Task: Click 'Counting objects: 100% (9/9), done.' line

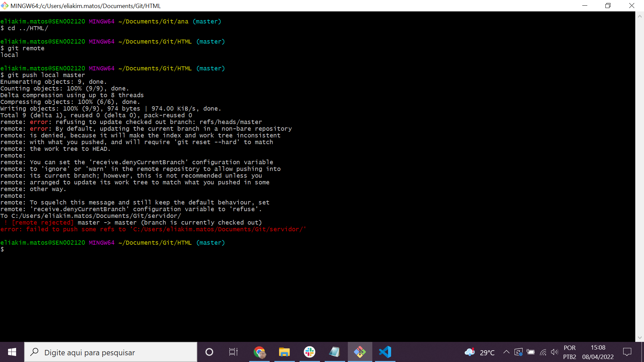Action: (64, 88)
